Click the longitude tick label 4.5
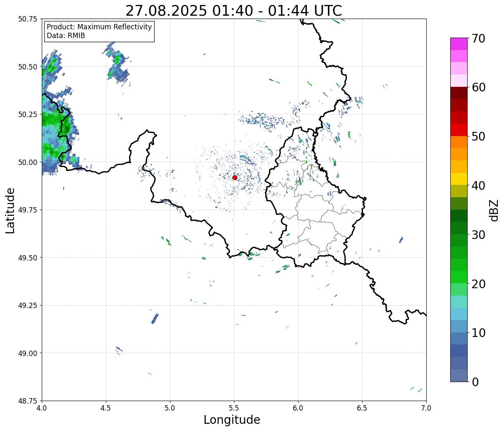The image size is (504, 430). pyautogui.click(x=106, y=408)
